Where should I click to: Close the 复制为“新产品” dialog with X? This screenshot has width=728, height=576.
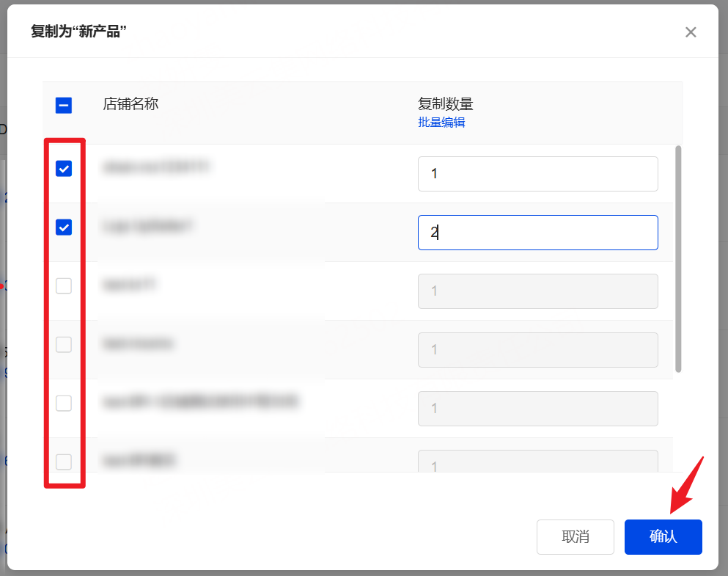pyautogui.click(x=690, y=32)
